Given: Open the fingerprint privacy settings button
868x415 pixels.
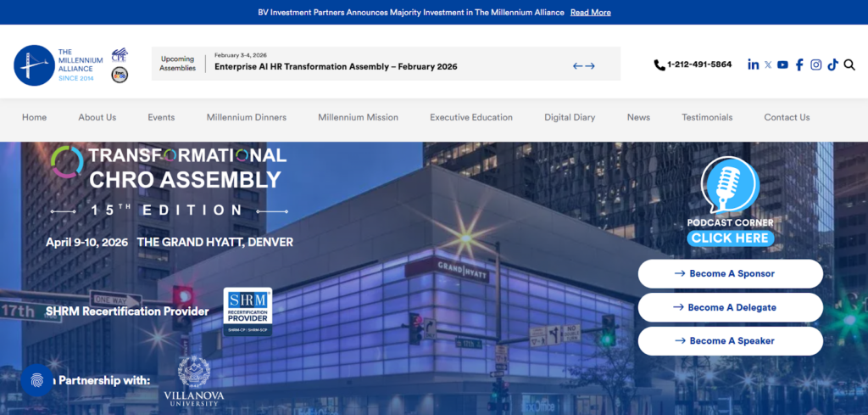Looking at the screenshot, I should (x=37, y=381).
